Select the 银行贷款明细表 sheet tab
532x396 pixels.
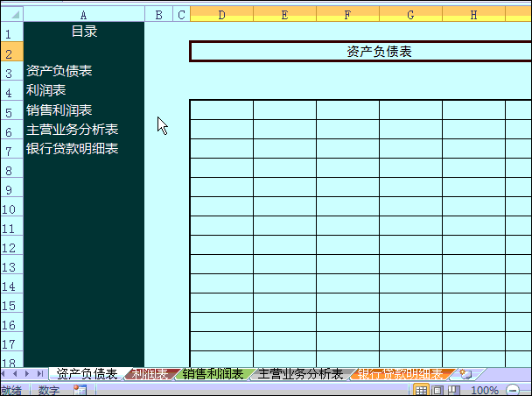coord(400,374)
